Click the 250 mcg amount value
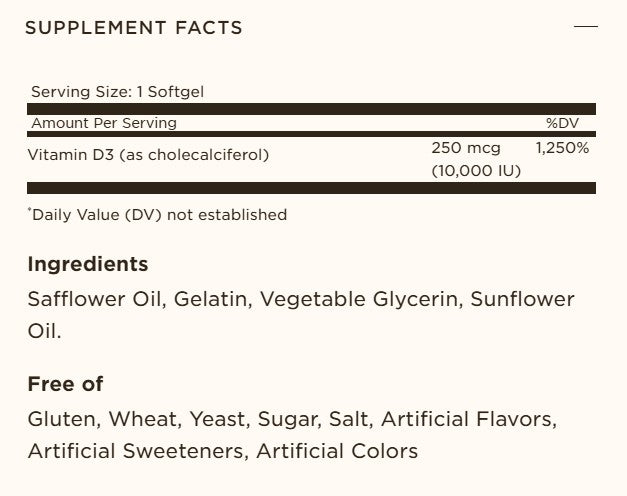Image resolution: width=627 pixels, height=496 pixels. [466, 147]
